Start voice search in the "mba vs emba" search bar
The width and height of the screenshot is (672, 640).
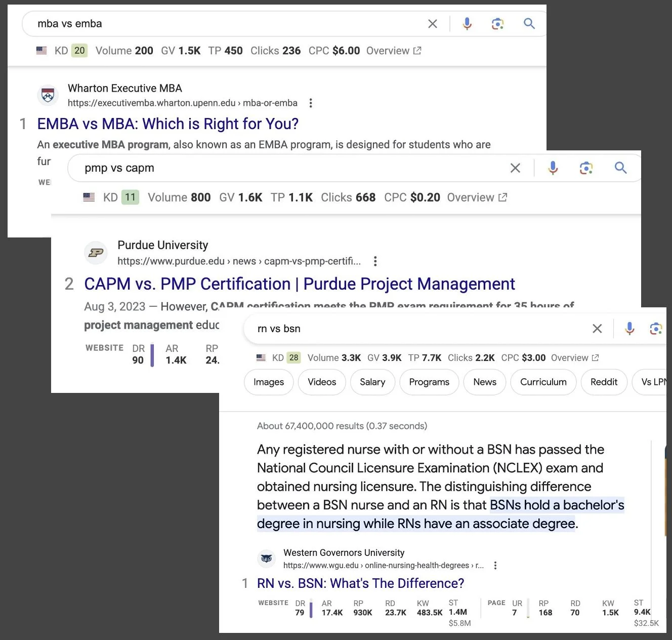pyautogui.click(x=467, y=24)
